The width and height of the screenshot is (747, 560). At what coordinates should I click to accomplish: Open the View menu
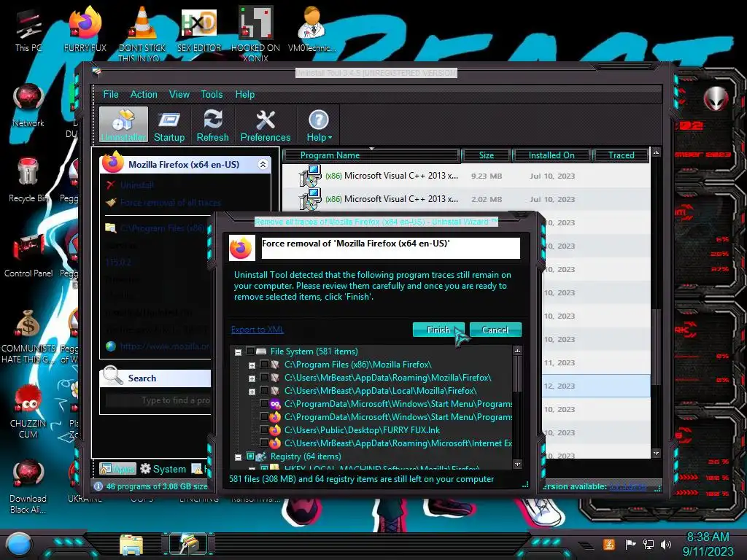[x=179, y=94]
